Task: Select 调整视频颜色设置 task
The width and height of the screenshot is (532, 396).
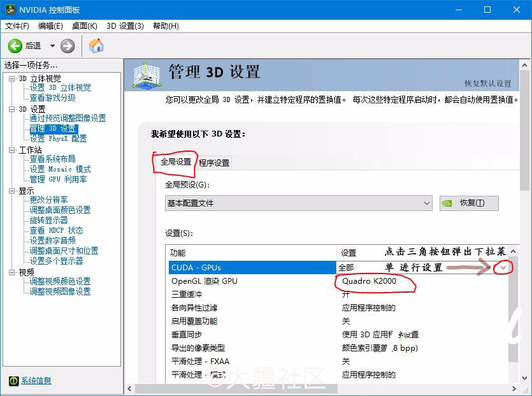Action: pyautogui.click(x=60, y=281)
